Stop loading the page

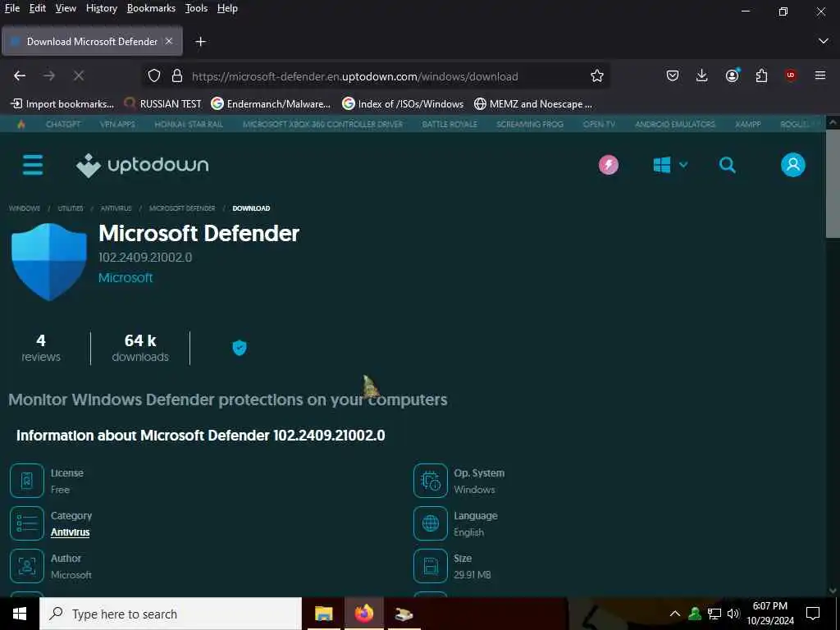pos(79,76)
